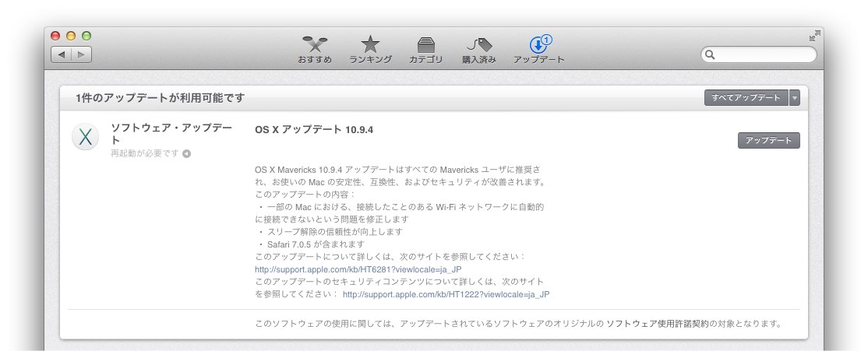Screen dimensions: 868x351
Task: Close the App Store window with red button
Action: tap(55, 36)
